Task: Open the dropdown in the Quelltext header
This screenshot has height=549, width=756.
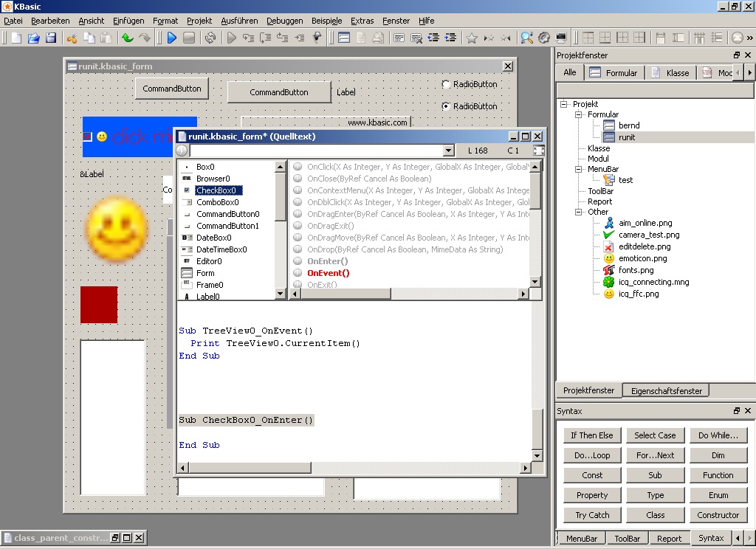Action: tap(448, 151)
